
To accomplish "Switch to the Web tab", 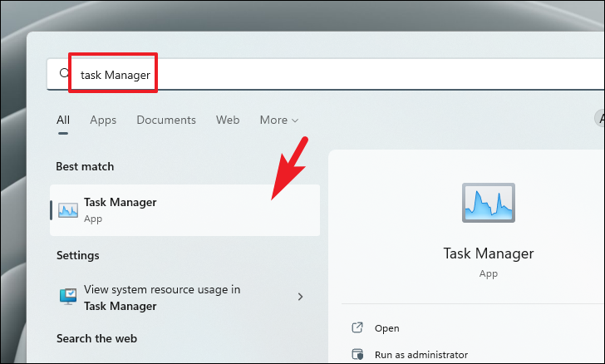I will point(228,120).
